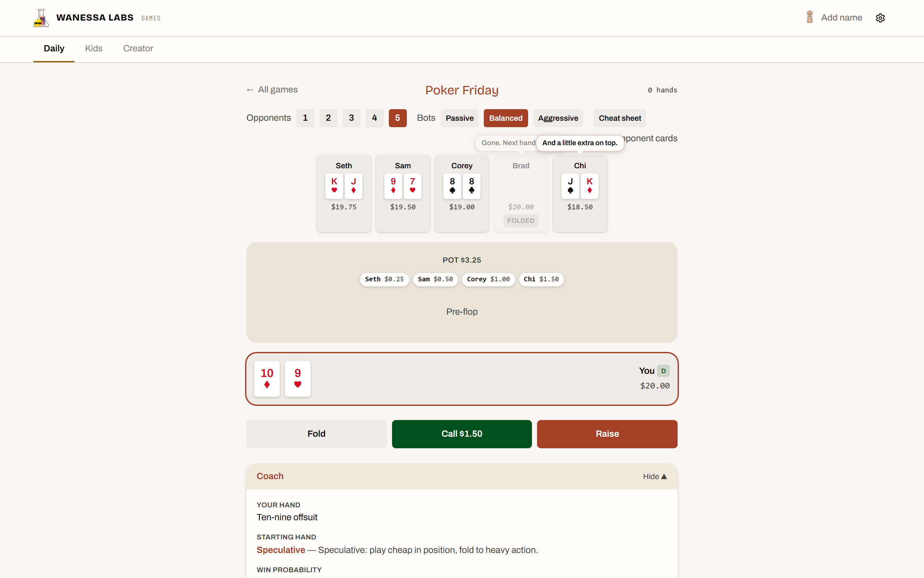924x578 pixels.
Task: Click Chi's "And a little extra on top." bubble
Action: pos(580,143)
